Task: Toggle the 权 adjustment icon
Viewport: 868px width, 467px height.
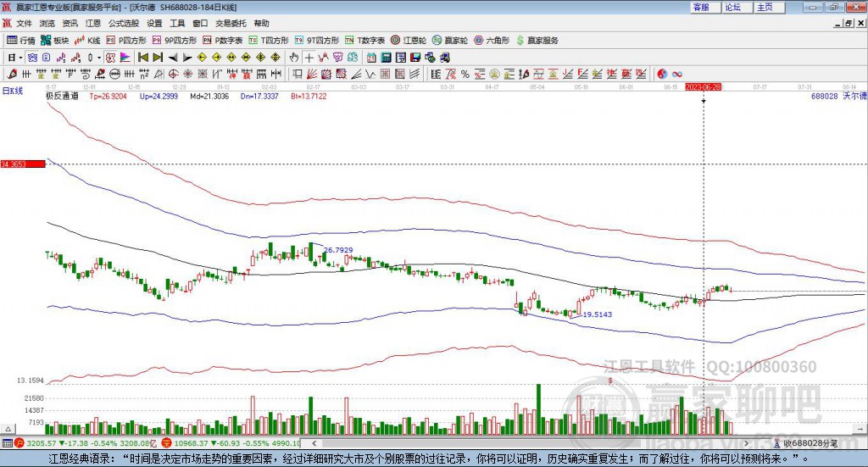Action: click(110, 58)
